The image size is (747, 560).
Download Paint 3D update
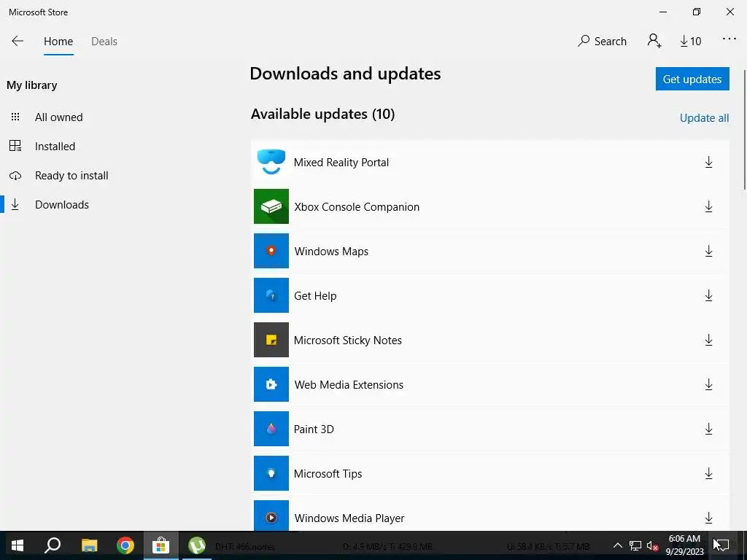pos(708,429)
